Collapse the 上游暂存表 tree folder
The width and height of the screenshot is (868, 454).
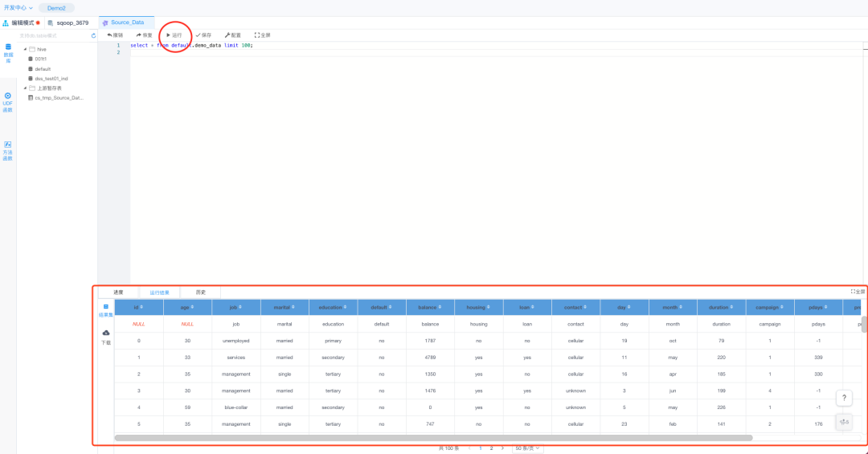click(25, 88)
